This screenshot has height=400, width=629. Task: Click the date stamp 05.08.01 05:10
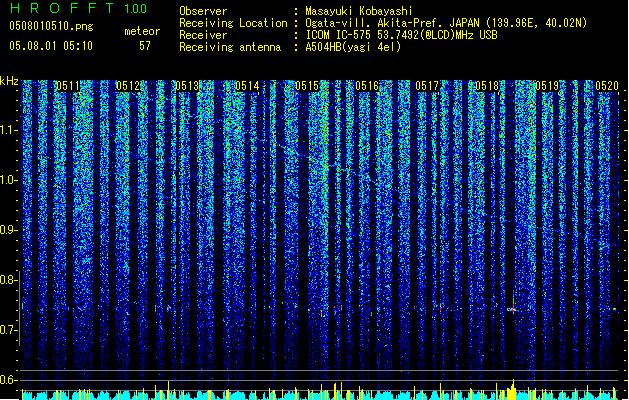coord(51,46)
